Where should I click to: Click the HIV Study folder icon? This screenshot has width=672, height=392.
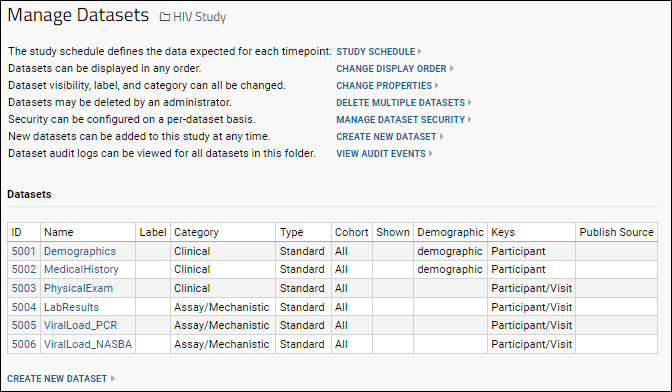click(x=165, y=17)
